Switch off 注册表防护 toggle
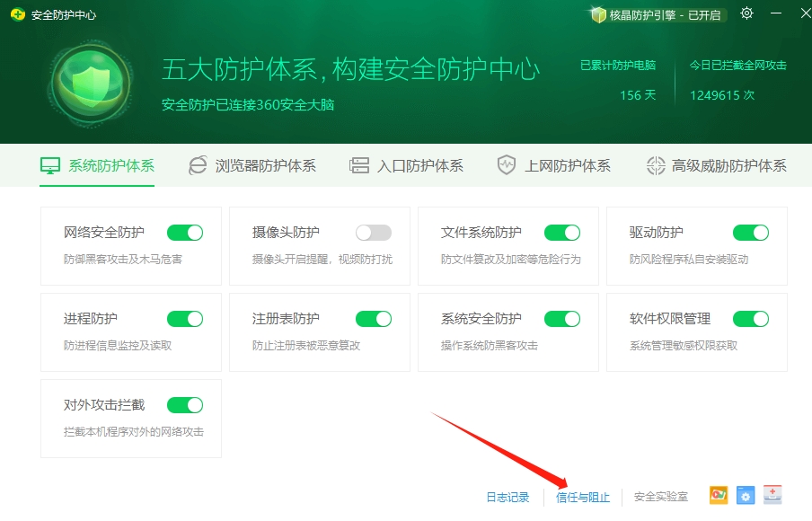This screenshot has height=521, width=812. [374, 319]
